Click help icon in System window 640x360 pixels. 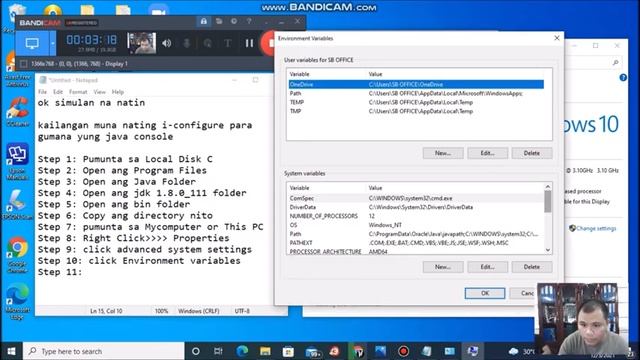tap(623, 78)
